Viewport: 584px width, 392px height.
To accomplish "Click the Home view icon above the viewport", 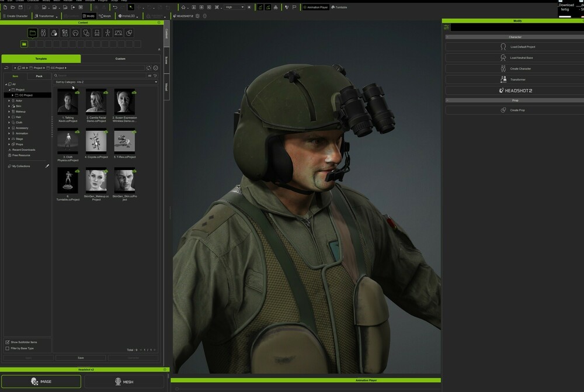I will (x=183, y=7).
